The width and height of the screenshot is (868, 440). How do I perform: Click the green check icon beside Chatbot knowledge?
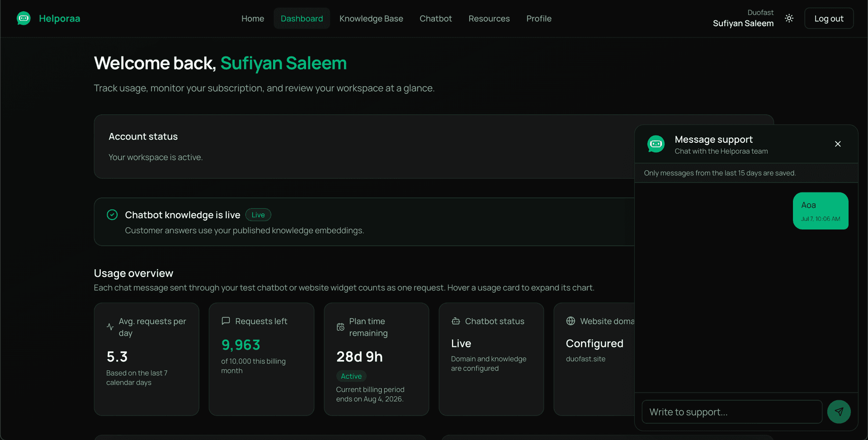tap(112, 215)
